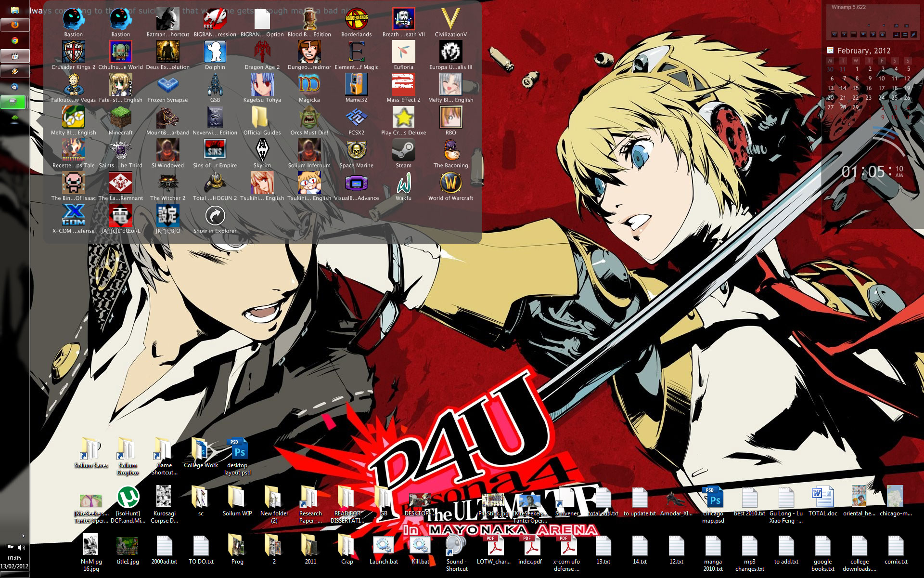
Task: Skip to next track in Winamp widget
Action: [x=873, y=34]
